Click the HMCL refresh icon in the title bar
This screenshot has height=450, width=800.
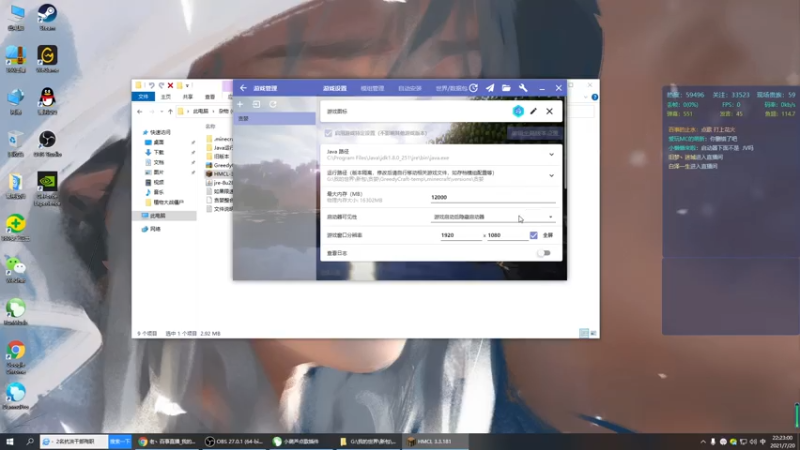tap(473, 88)
